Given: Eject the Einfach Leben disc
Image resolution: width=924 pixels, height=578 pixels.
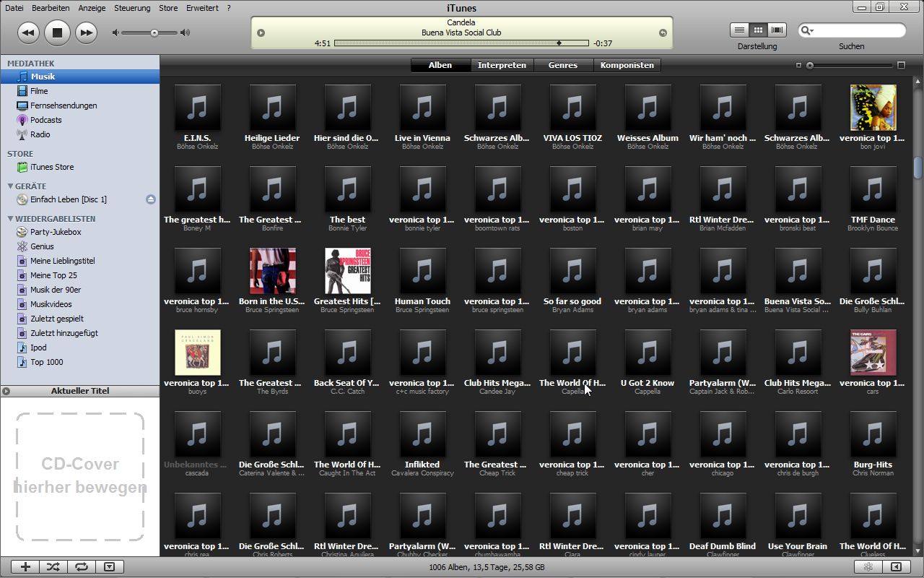Looking at the screenshot, I should tap(150, 199).
